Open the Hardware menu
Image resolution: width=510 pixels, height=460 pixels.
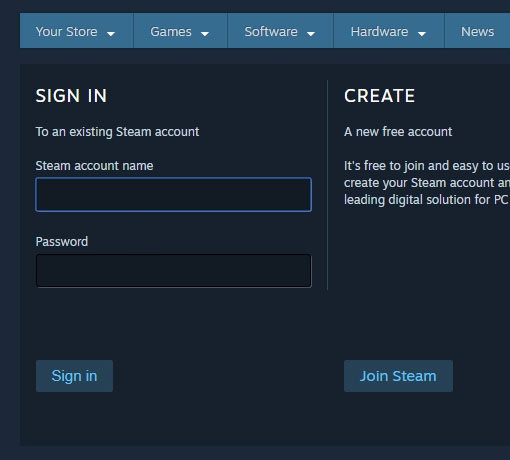click(x=389, y=31)
